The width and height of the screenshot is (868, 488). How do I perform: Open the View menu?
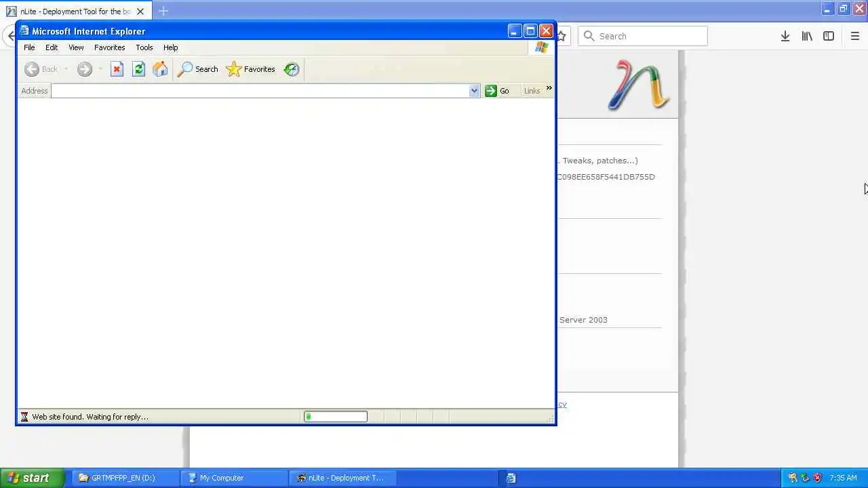(x=76, y=47)
